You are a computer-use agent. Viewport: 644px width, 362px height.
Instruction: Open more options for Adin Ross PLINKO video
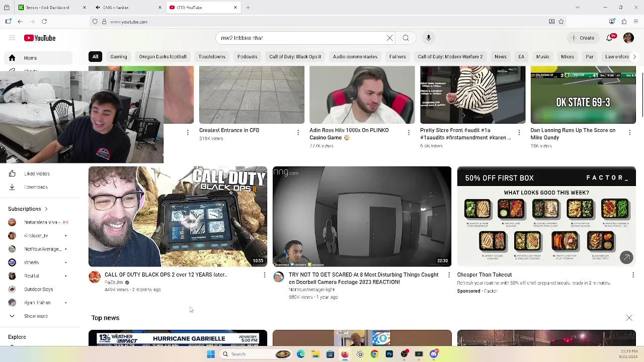point(409,133)
